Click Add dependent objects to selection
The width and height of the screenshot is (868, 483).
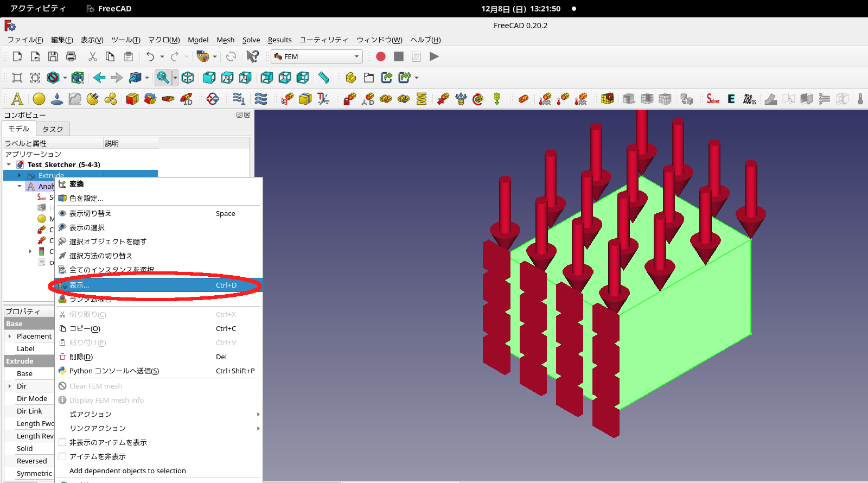pyautogui.click(x=158, y=471)
